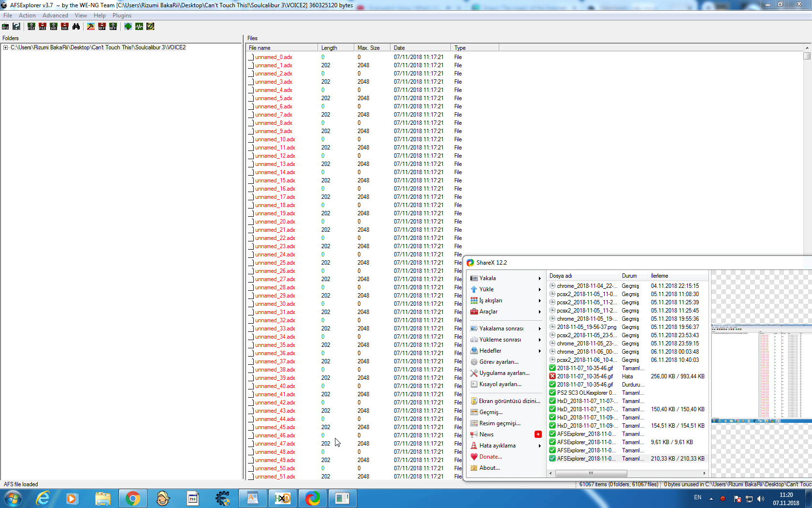Viewport: 812px width, 508px height.
Task: Show hidden system tray icons
Action: click(711, 499)
